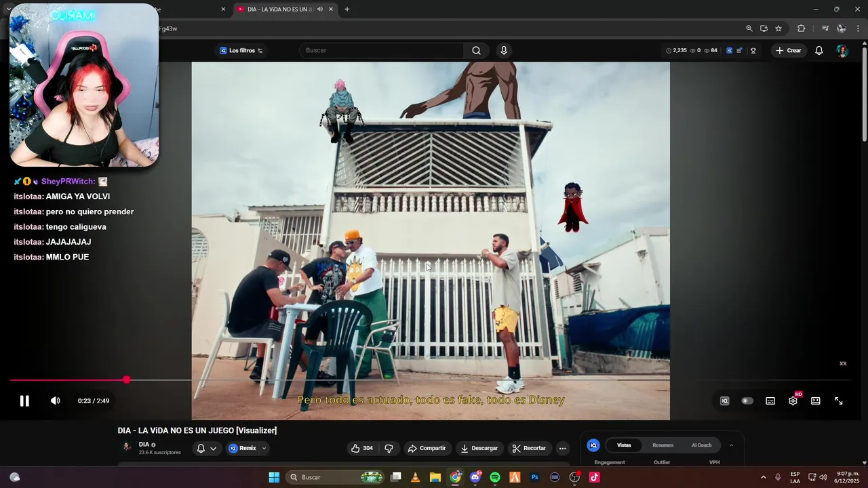This screenshot has width=868, height=488.
Task: Click the Recortar clip button
Action: point(529,448)
